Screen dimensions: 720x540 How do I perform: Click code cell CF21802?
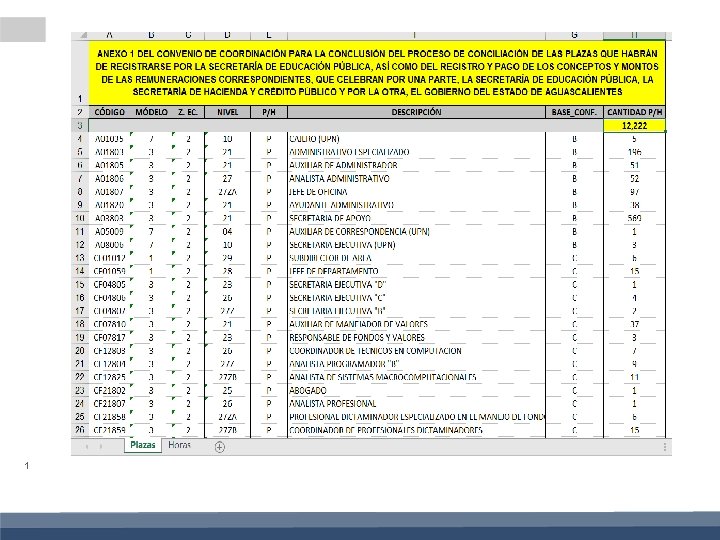[x=109, y=390]
